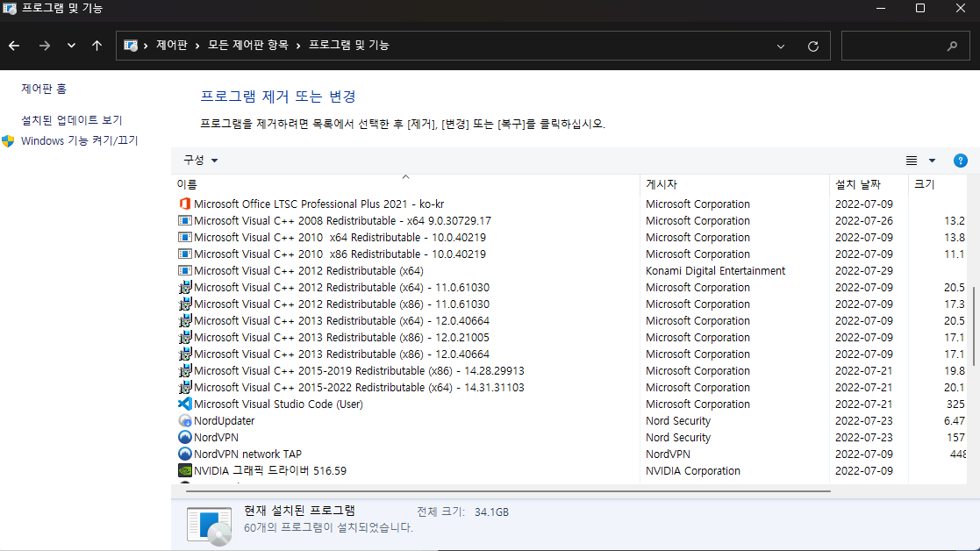Click the Visual C++ 2010 x86 icon
980x551 pixels.
tap(184, 254)
